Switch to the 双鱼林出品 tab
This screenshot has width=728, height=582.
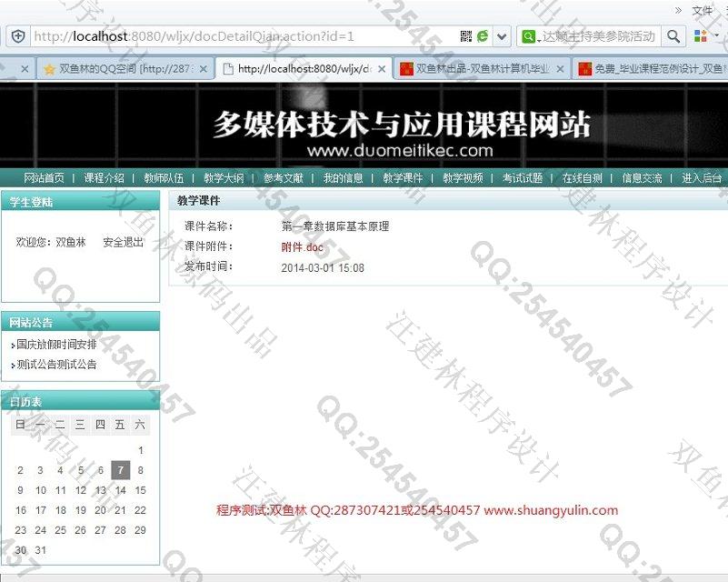(x=482, y=69)
